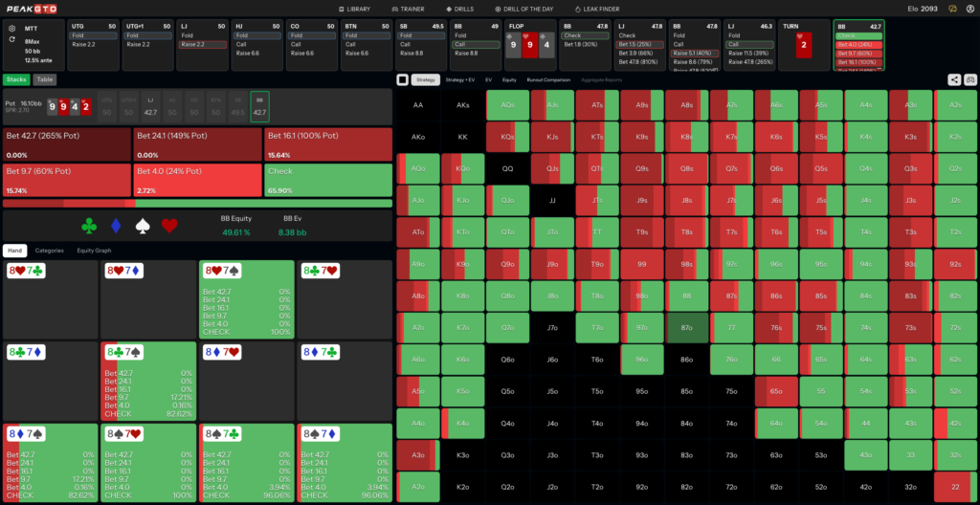Select the 8♣7♠ hand combo card
The height and width of the screenshot is (505, 980).
point(148,381)
